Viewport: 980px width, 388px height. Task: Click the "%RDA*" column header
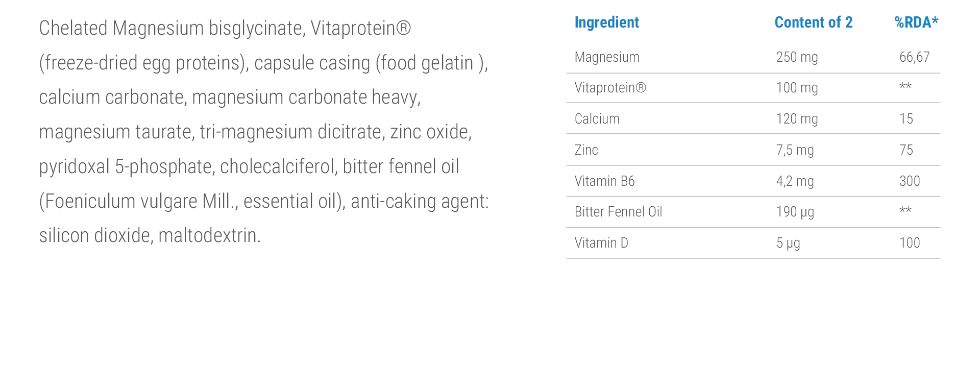[916, 22]
